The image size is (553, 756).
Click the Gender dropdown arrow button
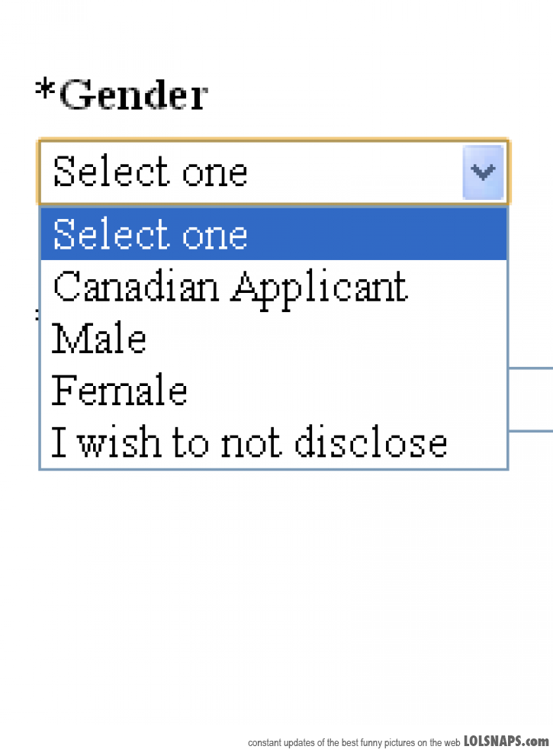[483, 172]
